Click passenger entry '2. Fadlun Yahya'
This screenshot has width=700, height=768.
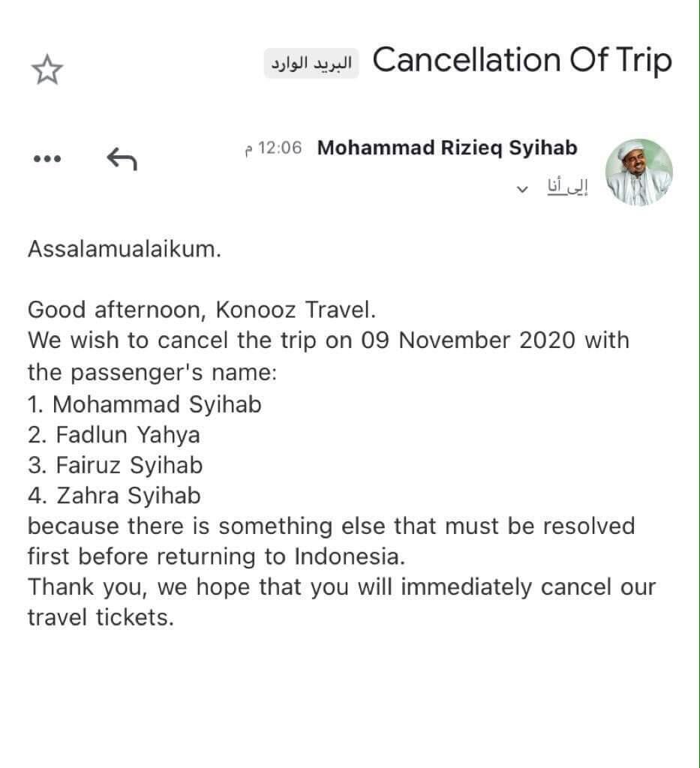click(114, 434)
